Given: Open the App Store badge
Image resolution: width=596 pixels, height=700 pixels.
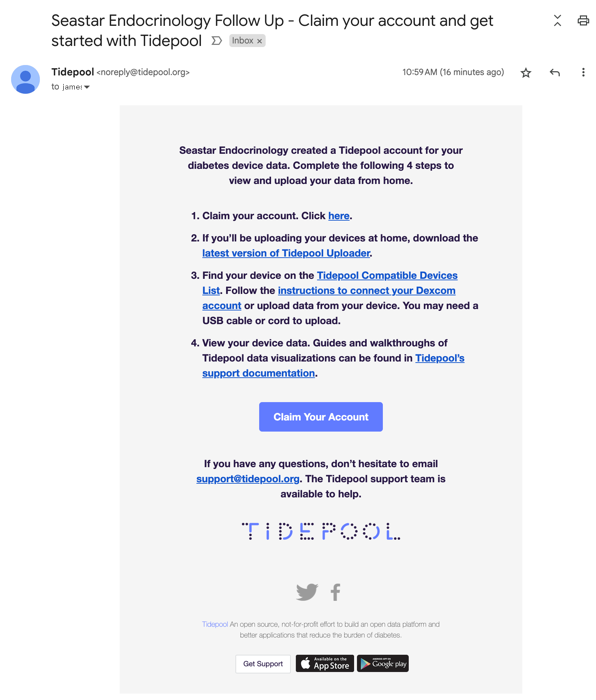Looking at the screenshot, I should point(325,664).
